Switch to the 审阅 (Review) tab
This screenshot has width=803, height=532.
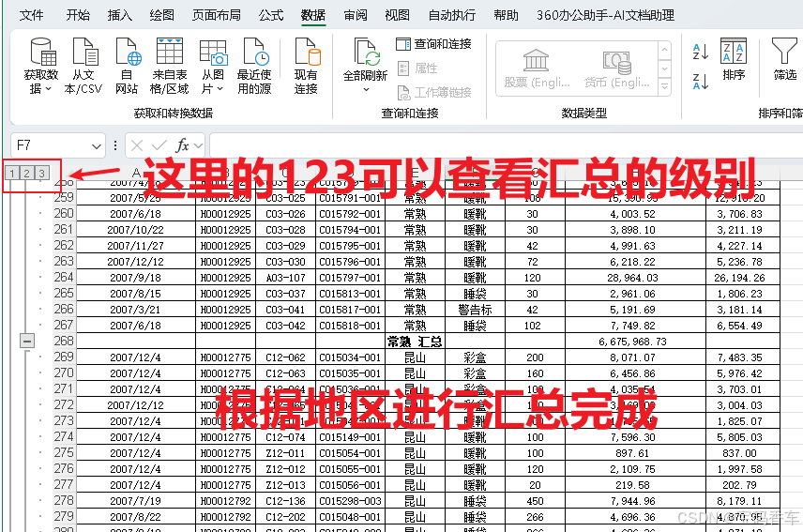(x=355, y=15)
